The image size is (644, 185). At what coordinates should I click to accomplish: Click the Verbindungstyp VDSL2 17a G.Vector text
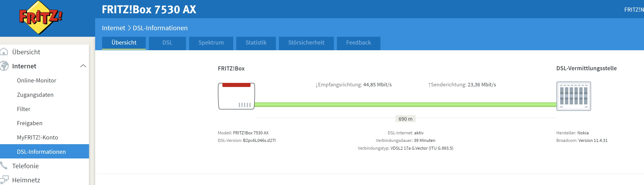coord(406,148)
